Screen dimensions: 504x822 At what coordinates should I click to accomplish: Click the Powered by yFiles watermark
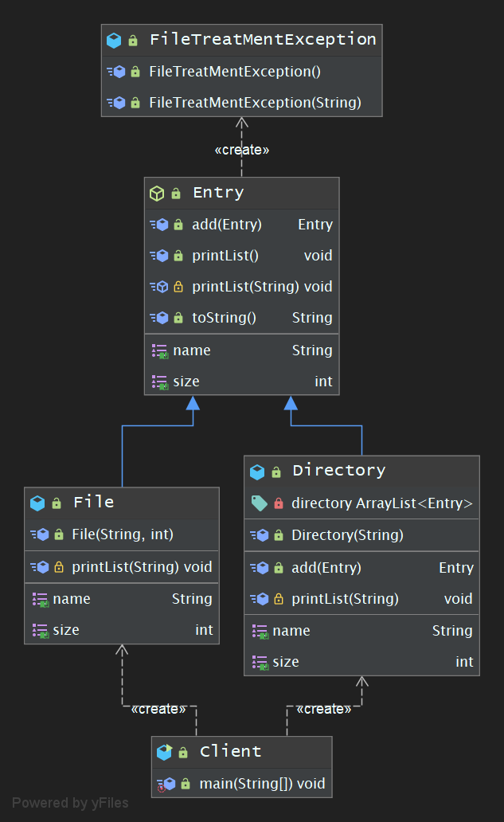pyautogui.click(x=70, y=803)
